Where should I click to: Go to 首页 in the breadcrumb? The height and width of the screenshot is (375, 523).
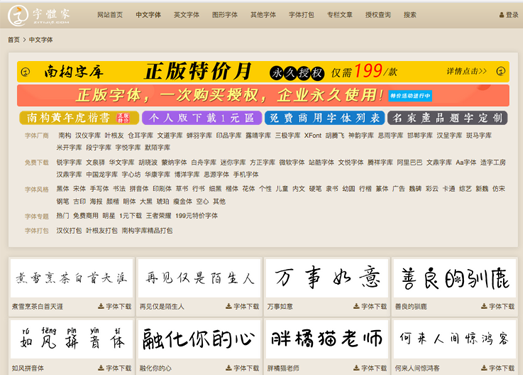coord(14,40)
